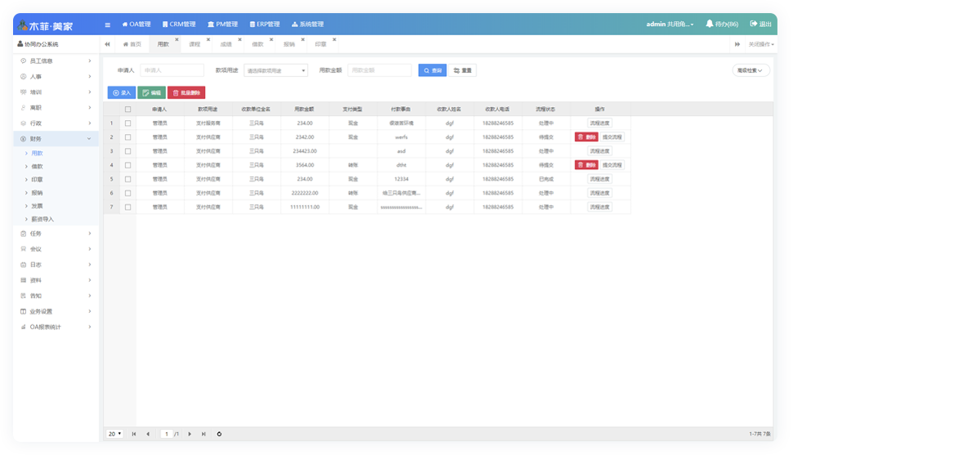The height and width of the screenshot is (455, 980).
Task: Check the select-all header checkbox
Action: tap(127, 109)
